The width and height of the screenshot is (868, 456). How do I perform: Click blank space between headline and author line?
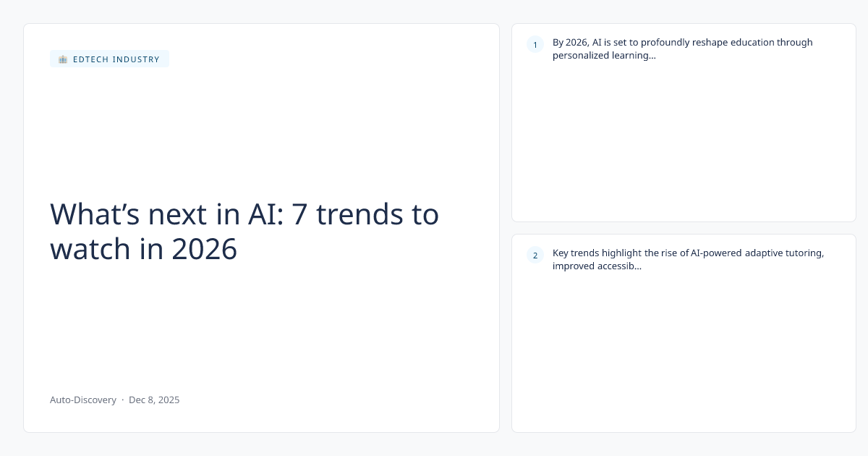260,326
